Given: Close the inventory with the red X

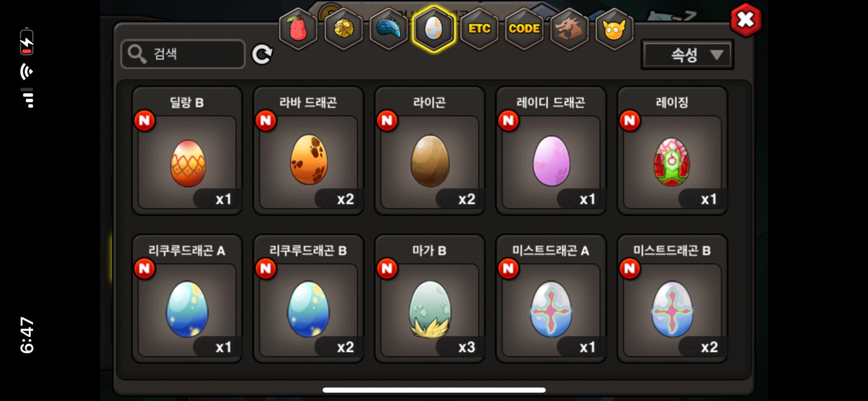Looking at the screenshot, I should coord(746,20).
